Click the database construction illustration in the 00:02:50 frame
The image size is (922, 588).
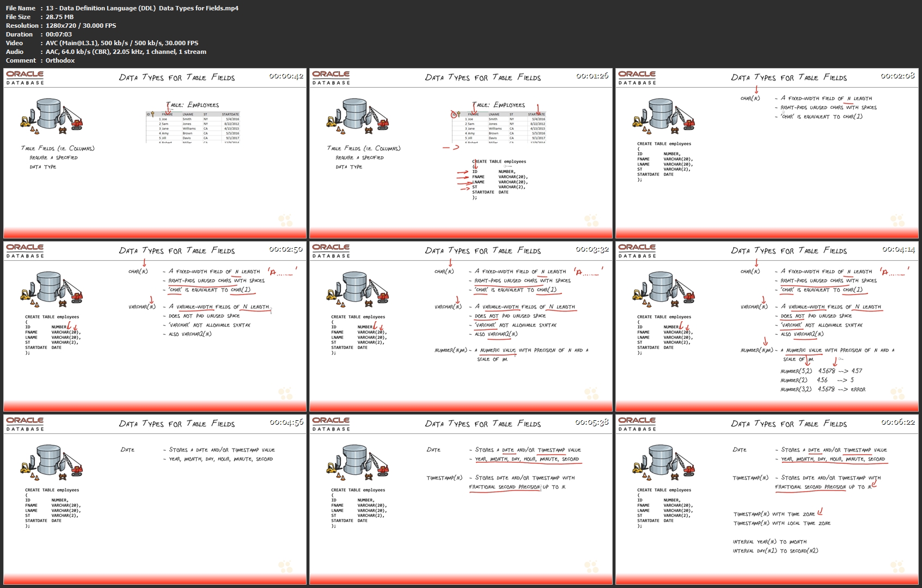click(x=52, y=289)
